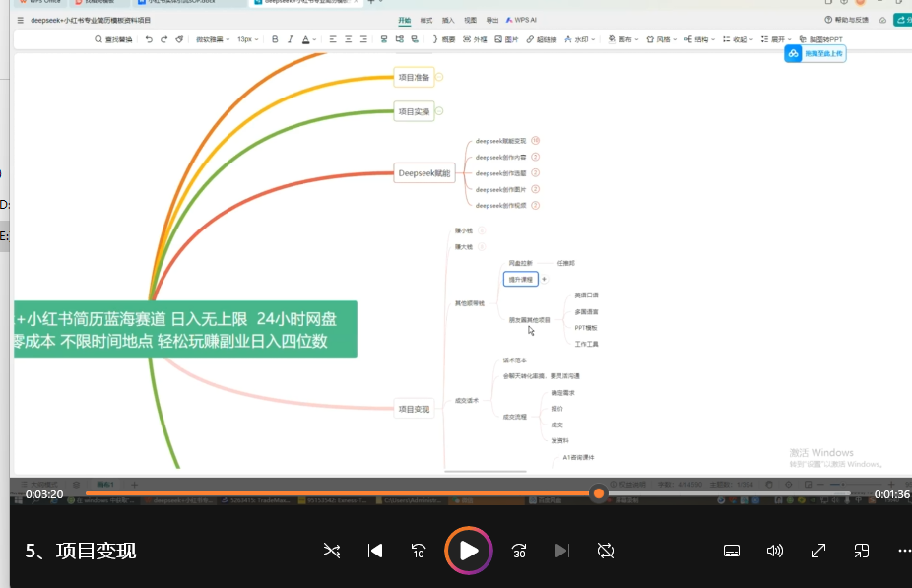Screen dimensions: 912x588
Task: Insert a 图片 image
Action: [506, 39]
